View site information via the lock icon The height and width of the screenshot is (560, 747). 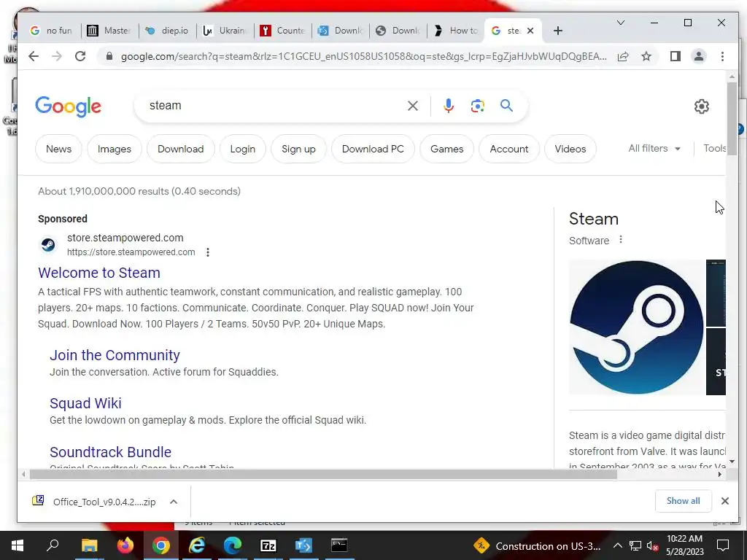(x=109, y=56)
